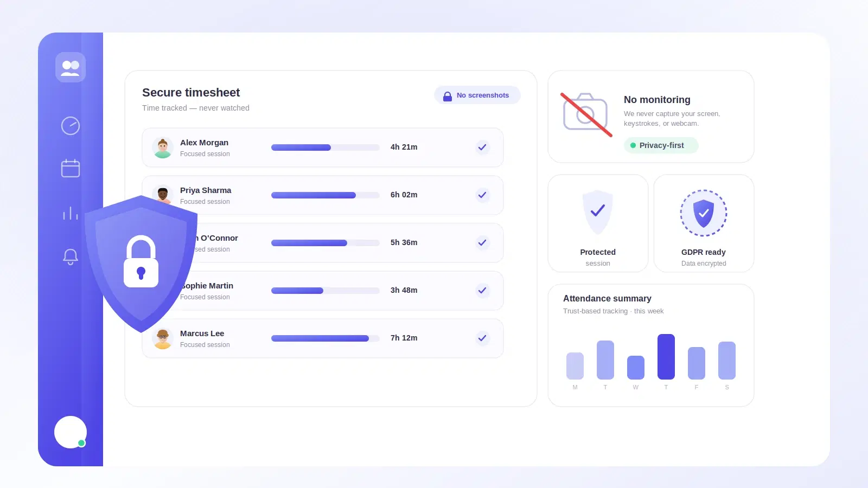868x488 pixels.
Task: Click the Time tracked — never watched subtitle
Action: [x=196, y=108]
